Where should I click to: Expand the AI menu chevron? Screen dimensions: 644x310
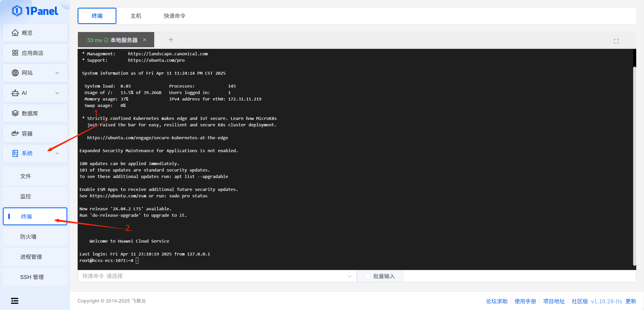[57, 93]
